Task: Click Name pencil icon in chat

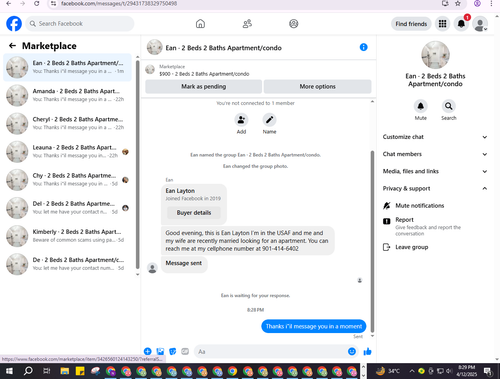Action: click(x=269, y=120)
